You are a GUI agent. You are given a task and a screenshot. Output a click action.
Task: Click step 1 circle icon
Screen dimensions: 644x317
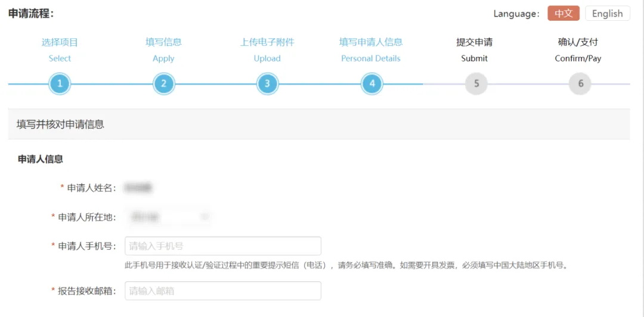coord(60,84)
